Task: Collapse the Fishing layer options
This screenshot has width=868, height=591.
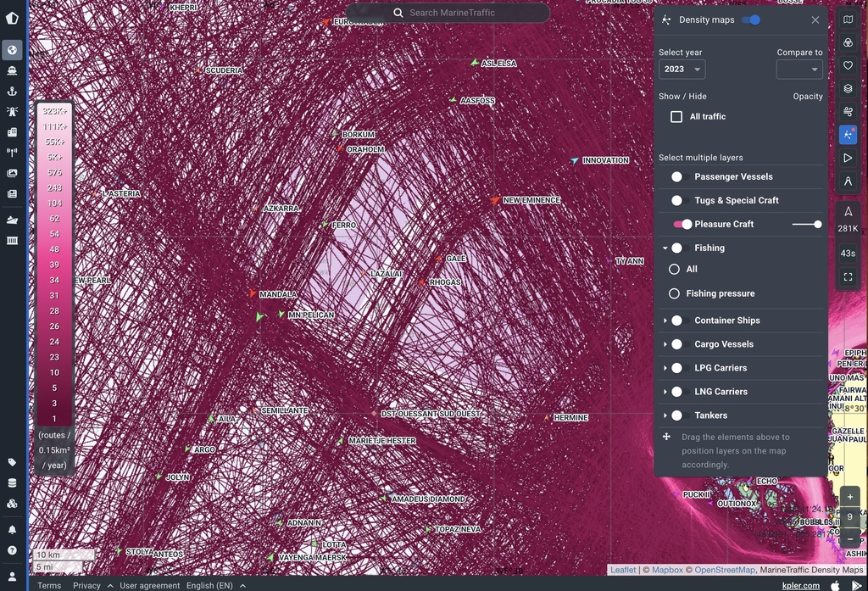Action: point(665,248)
